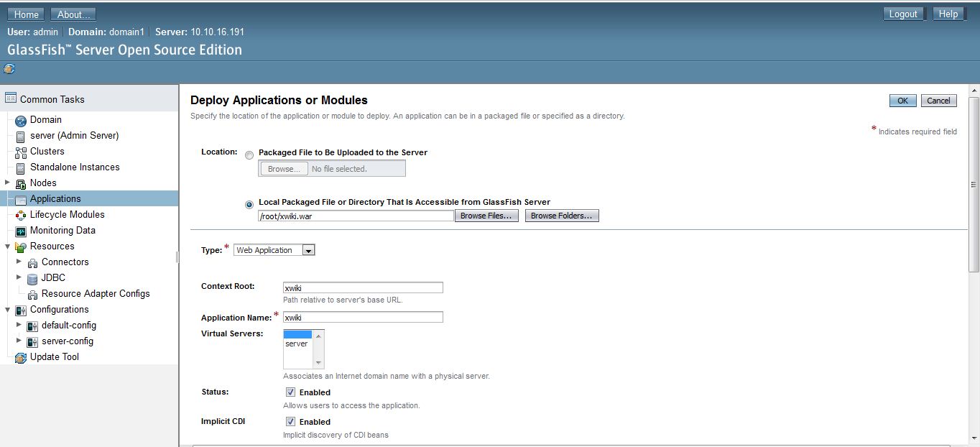Click the Browse Folders... button
The image size is (980, 447).
[x=562, y=216]
